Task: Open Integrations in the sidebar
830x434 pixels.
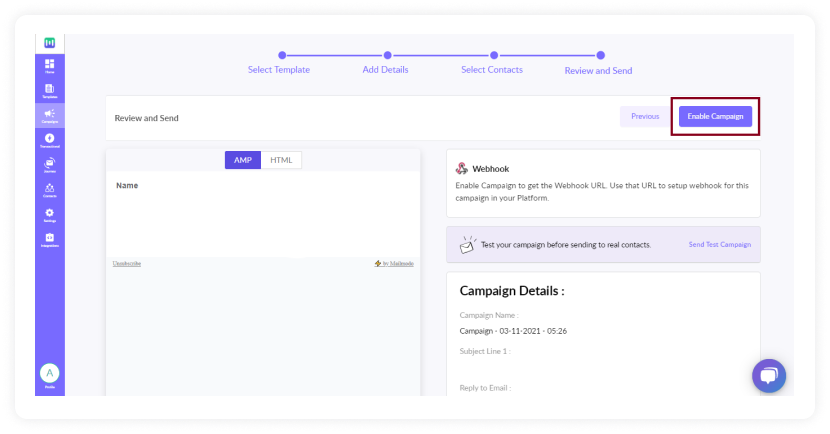Action: pyautogui.click(x=50, y=240)
